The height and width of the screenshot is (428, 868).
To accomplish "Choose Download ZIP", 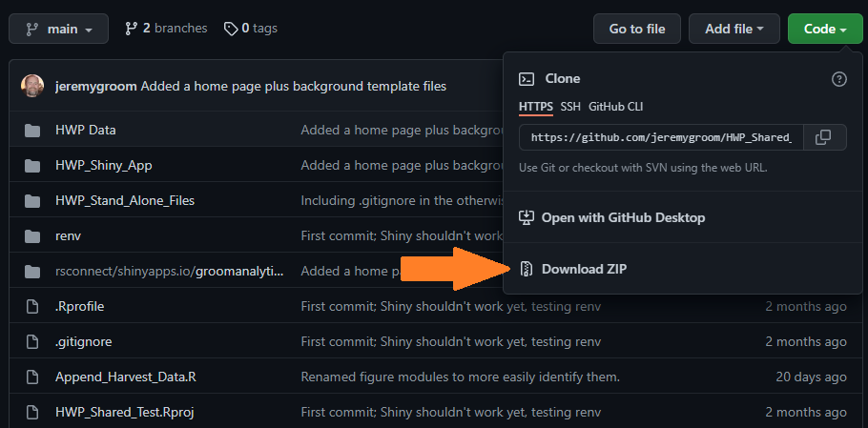I will 573,270.
